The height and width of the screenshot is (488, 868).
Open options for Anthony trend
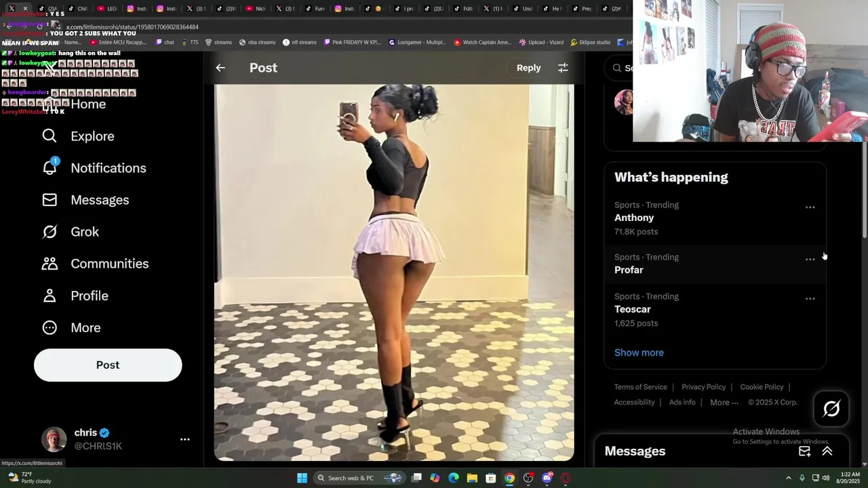[810, 207]
